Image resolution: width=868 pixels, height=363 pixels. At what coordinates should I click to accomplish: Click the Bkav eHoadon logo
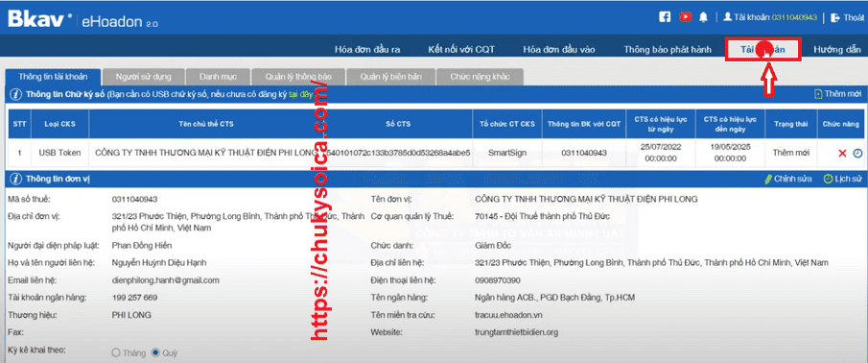coord(83,20)
